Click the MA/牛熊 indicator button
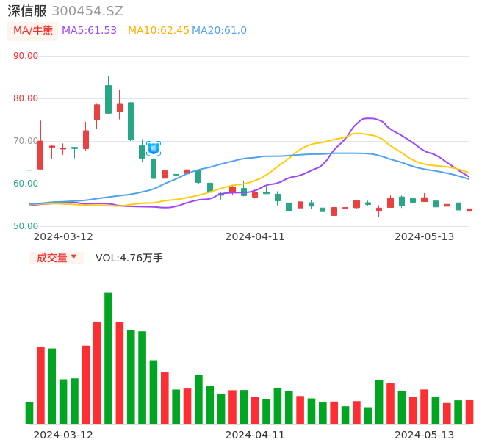Image resolution: width=504 pixels, height=445 pixels. click(33, 31)
